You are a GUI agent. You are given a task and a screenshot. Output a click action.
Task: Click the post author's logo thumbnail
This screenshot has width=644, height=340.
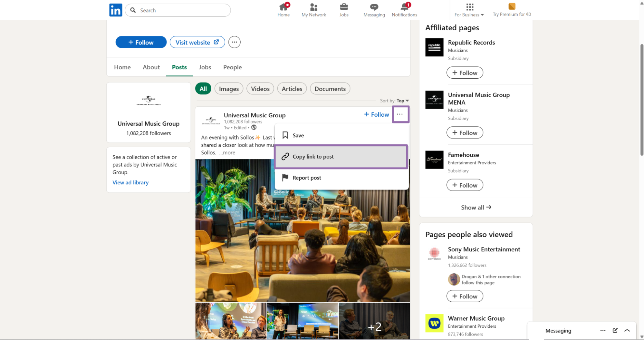(211, 121)
